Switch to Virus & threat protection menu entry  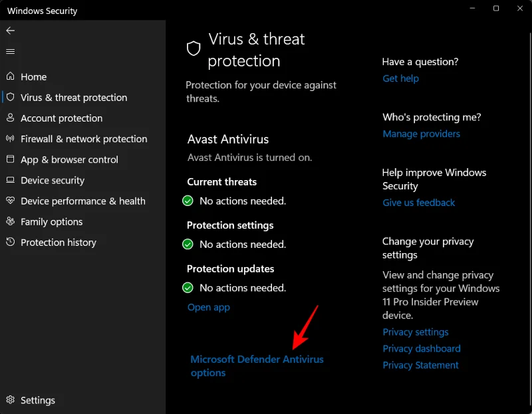(x=73, y=98)
